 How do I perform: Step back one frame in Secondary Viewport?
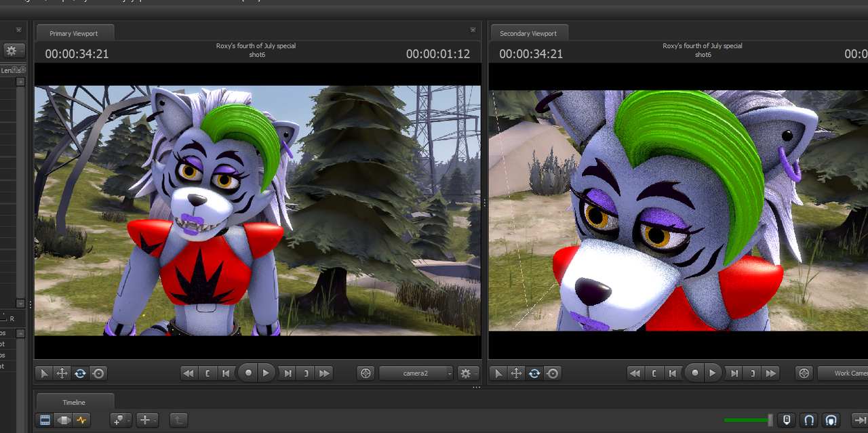673,373
